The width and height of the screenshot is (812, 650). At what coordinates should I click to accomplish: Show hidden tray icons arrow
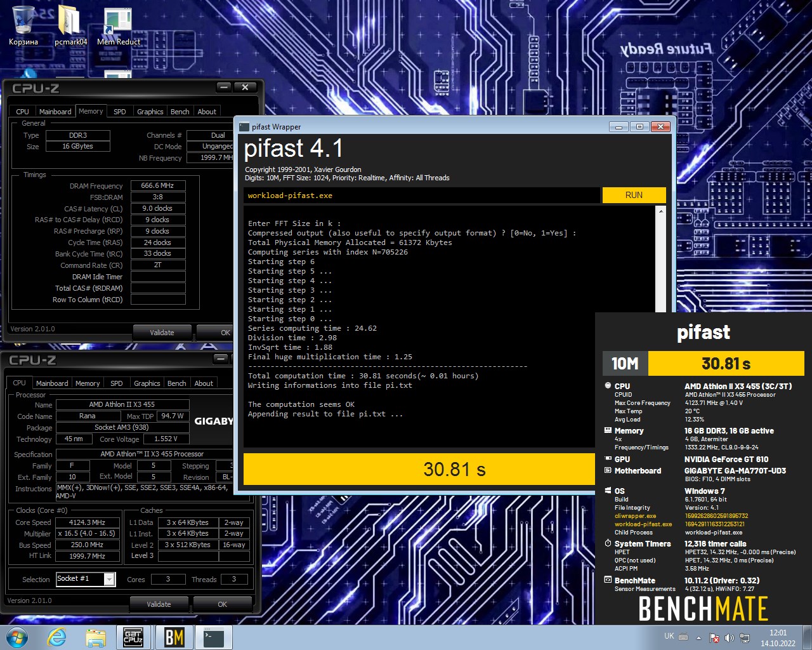698,638
